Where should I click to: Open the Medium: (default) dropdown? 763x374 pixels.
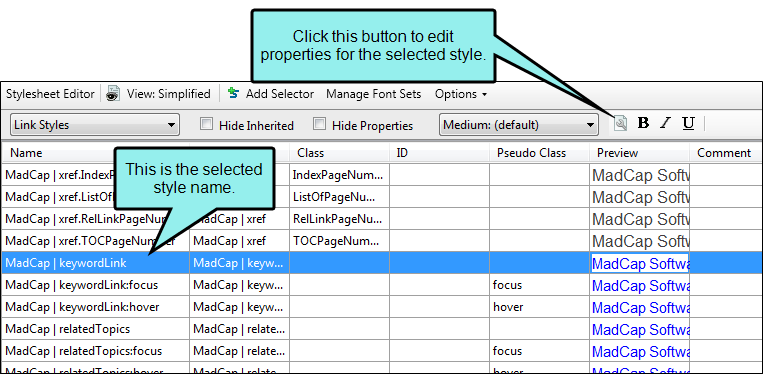tap(518, 125)
